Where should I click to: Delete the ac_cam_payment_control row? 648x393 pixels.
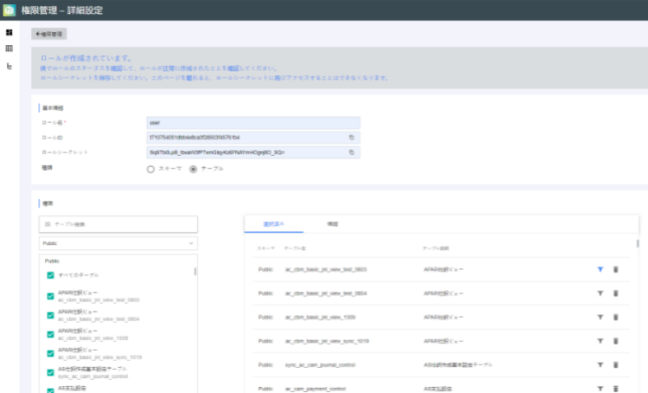(x=615, y=388)
